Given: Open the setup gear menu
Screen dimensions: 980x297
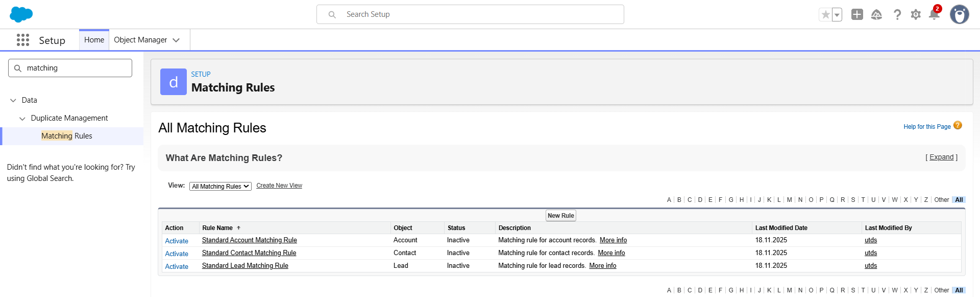Looking at the screenshot, I should coord(916,14).
